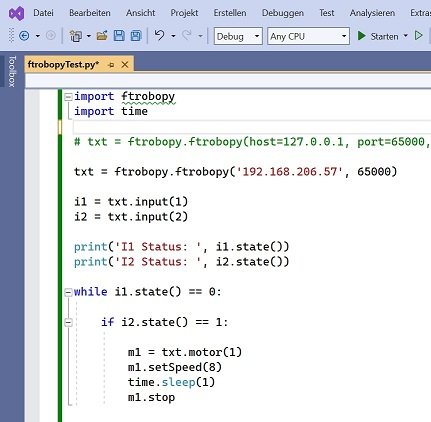Collapse the if i2.state() block

[x=68, y=323]
